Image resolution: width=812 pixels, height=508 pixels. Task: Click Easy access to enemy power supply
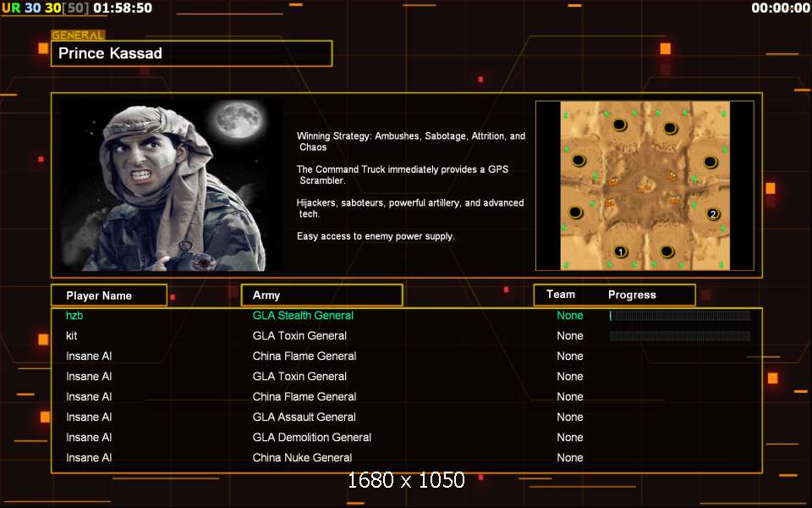tap(376, 236)
